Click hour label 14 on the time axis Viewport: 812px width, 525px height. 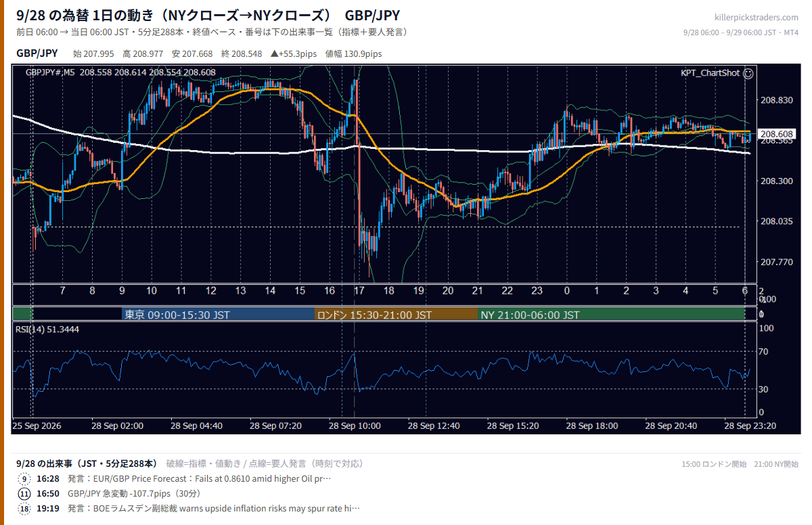point(270,291)
